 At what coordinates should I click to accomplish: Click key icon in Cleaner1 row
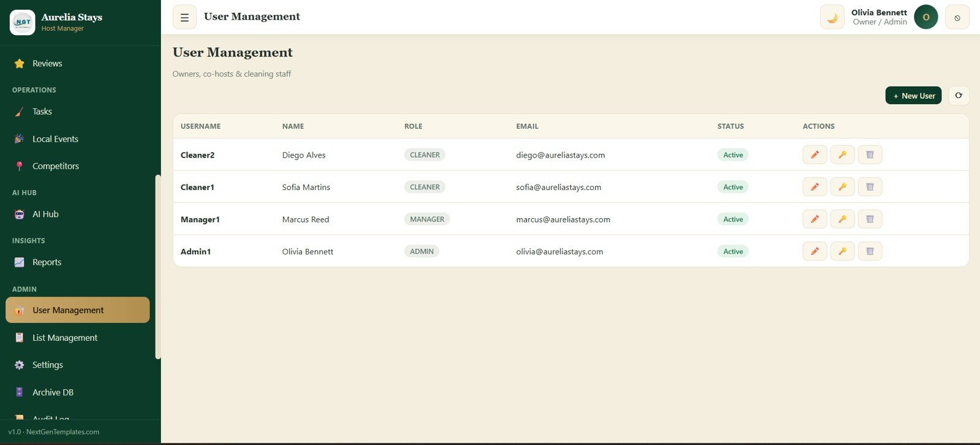click(x=842, y=187)
